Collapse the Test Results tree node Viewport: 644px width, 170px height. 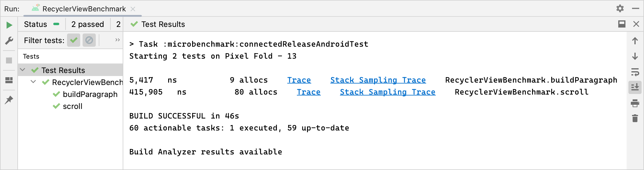pos(23,70)
